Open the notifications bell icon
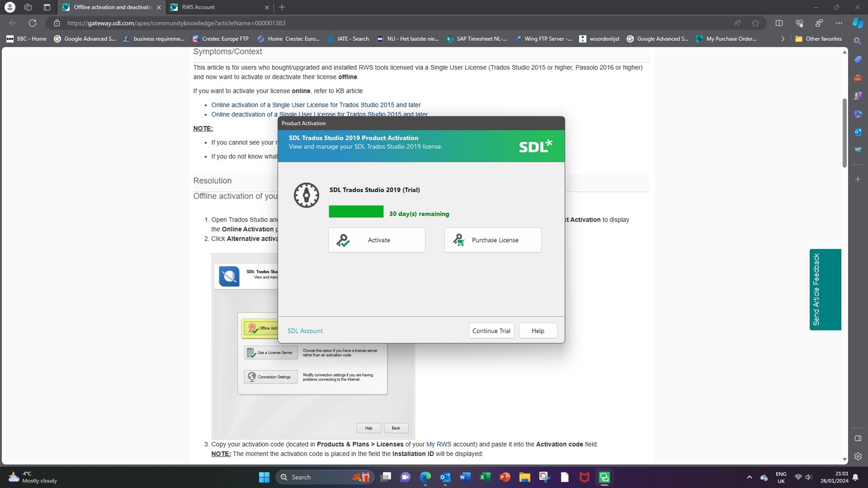The height and width of the screenshot is (488, 868). click(x=855, y=477)
